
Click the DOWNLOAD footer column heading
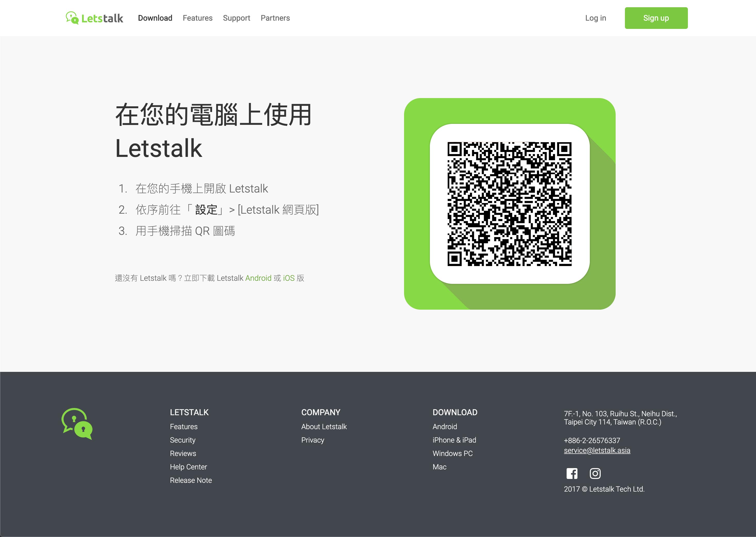[x=455, y=412]
